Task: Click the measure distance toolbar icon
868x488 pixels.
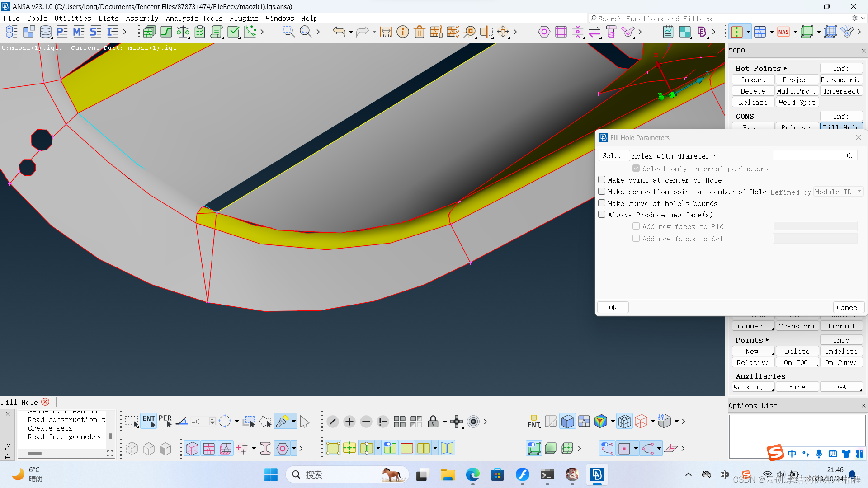Action: (386, 32)
